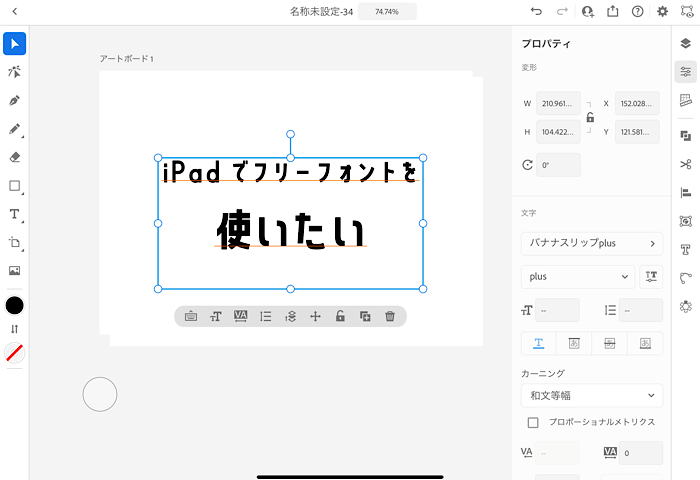
Task: Open the scissors cut panel
Action: (x=686, y=164)
